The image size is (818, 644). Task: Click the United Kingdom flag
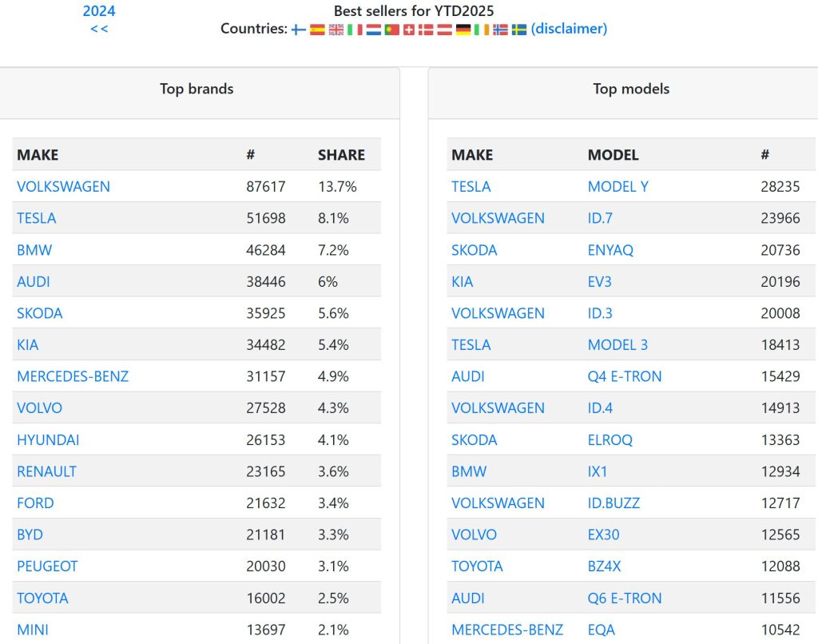336,30
